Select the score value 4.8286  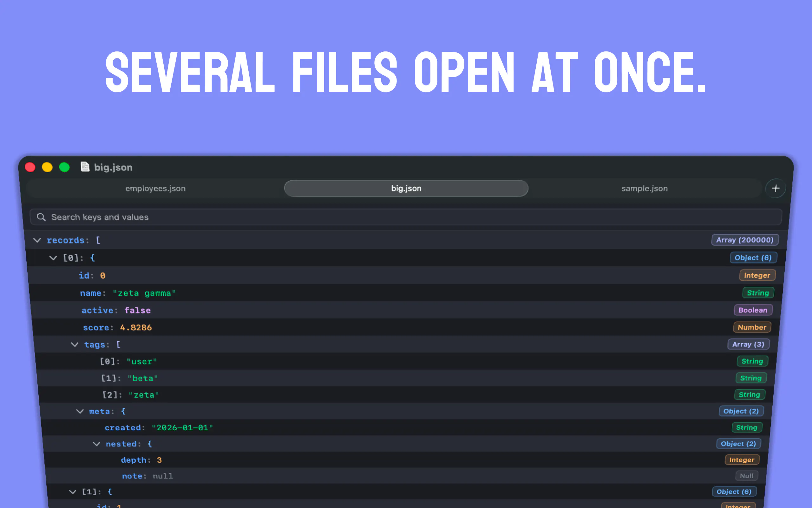point(136,328)
